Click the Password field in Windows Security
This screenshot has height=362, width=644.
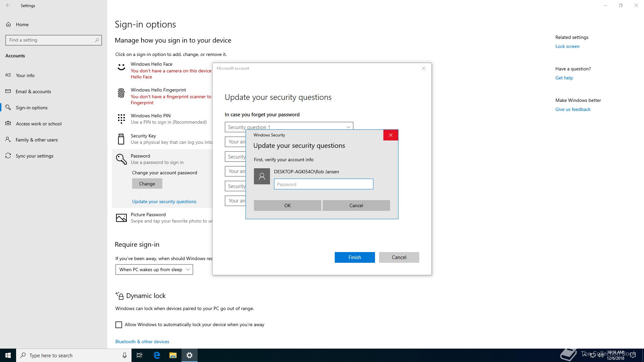(x=324, y=184)
